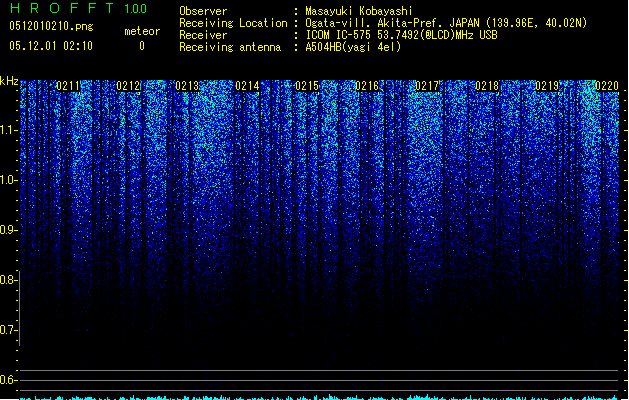Click the date stamp 05.12.01 02:10
Screen dimensions: 629x400
51,46
